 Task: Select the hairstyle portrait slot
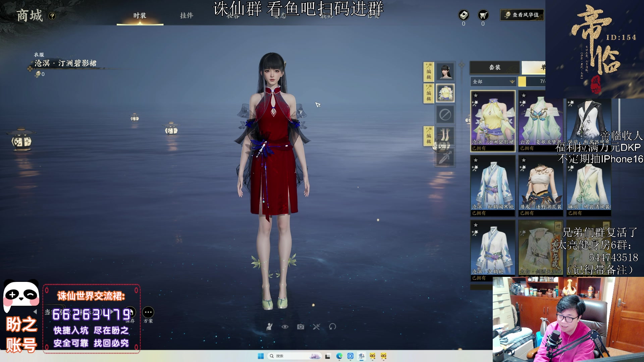445,71
